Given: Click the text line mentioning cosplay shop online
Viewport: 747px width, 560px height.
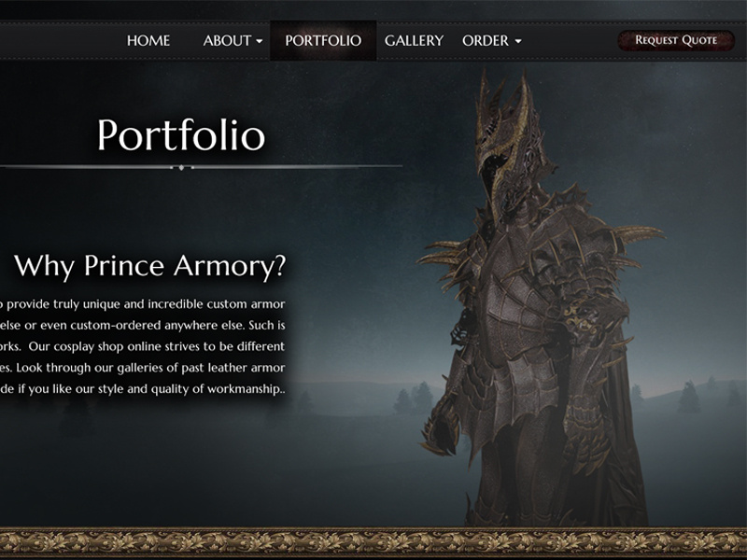Looking at the screenshot, I should point(143,346).
